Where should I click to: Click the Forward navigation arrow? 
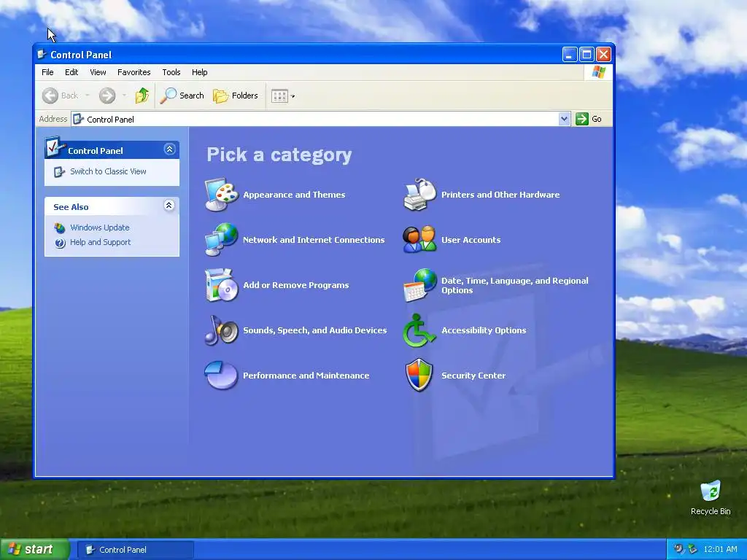[x=107, y=96]
